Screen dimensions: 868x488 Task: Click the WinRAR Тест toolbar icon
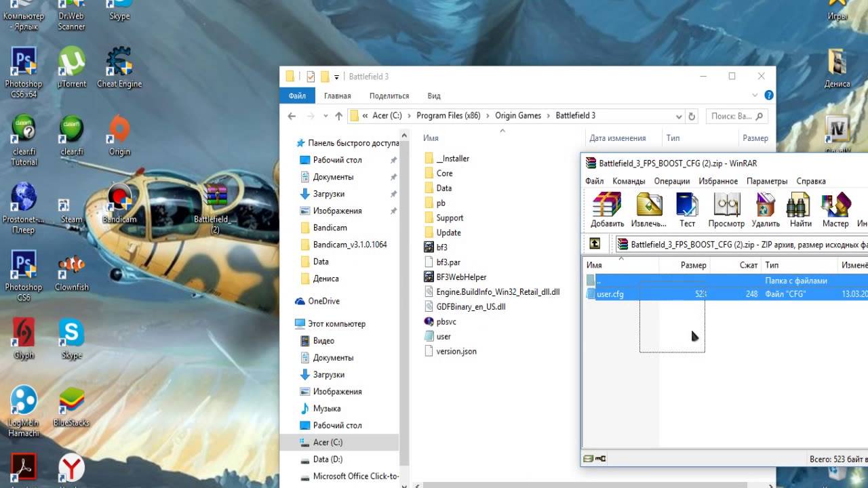point(687,211)
